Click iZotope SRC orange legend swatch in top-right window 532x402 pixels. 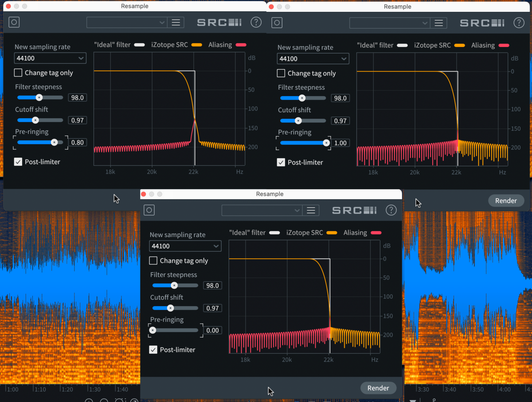460,45
